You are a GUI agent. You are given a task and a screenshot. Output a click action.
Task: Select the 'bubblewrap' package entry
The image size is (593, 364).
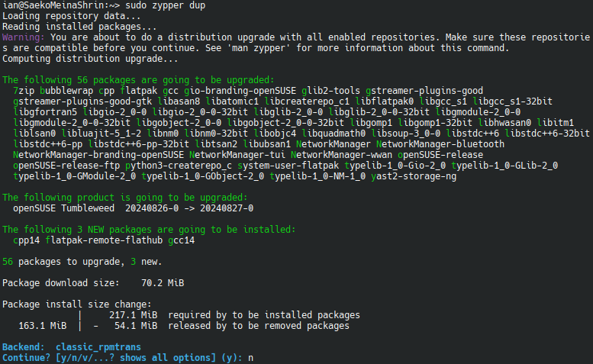(66, 91)
